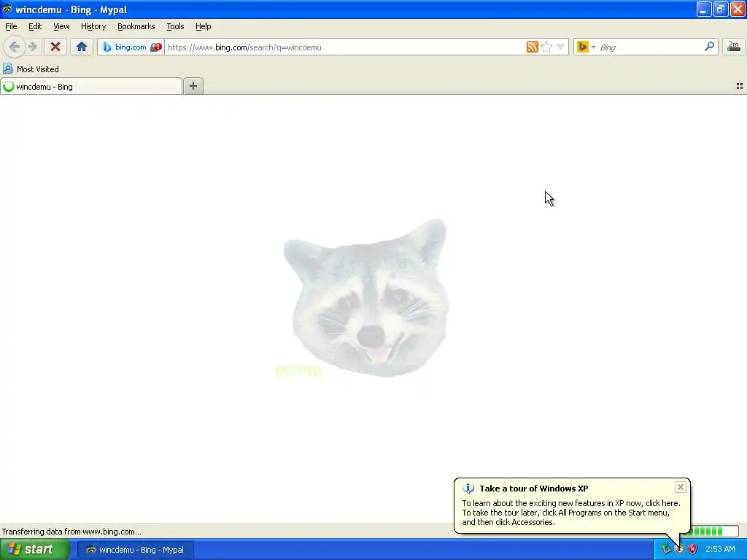This screenshot has width=747, height=560.
Task: Click the search magnifier icon
Action: [709, 47]
